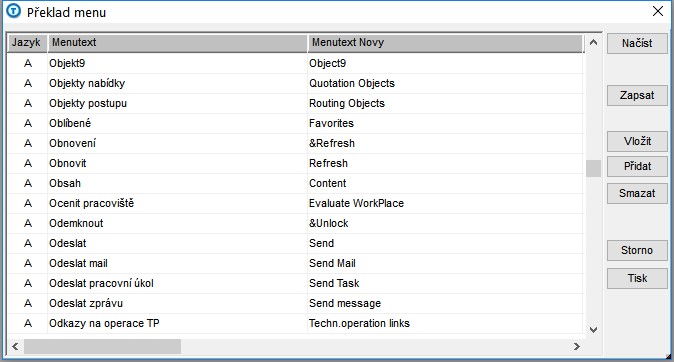Click language code A in Odemknout row
Screen dimensions: 674x362
(x=28, y=223)
